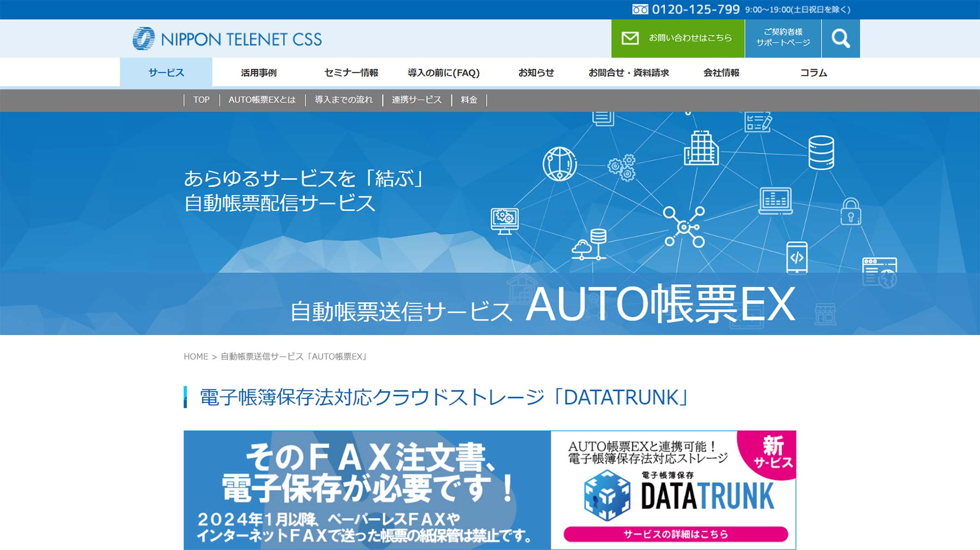980x550 pixels.
Task: Click the gears icon in banner
Action: pos(622,167)
